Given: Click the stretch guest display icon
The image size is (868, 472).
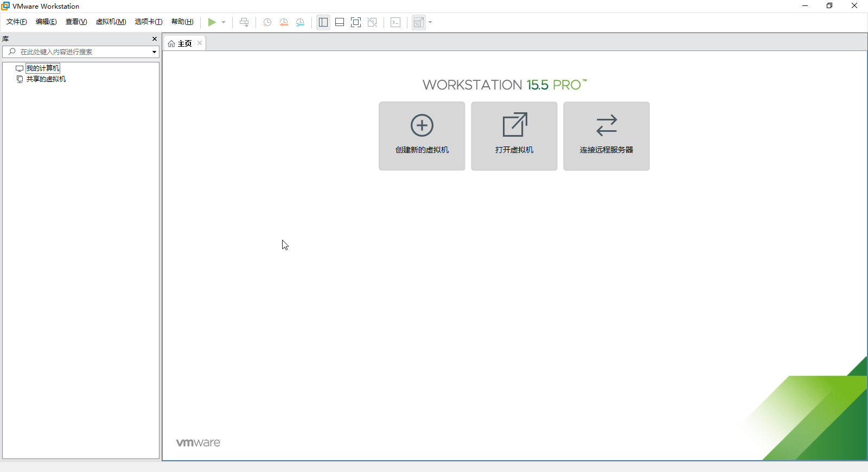Looking at the screenshot, I should [x=419, y=22].
